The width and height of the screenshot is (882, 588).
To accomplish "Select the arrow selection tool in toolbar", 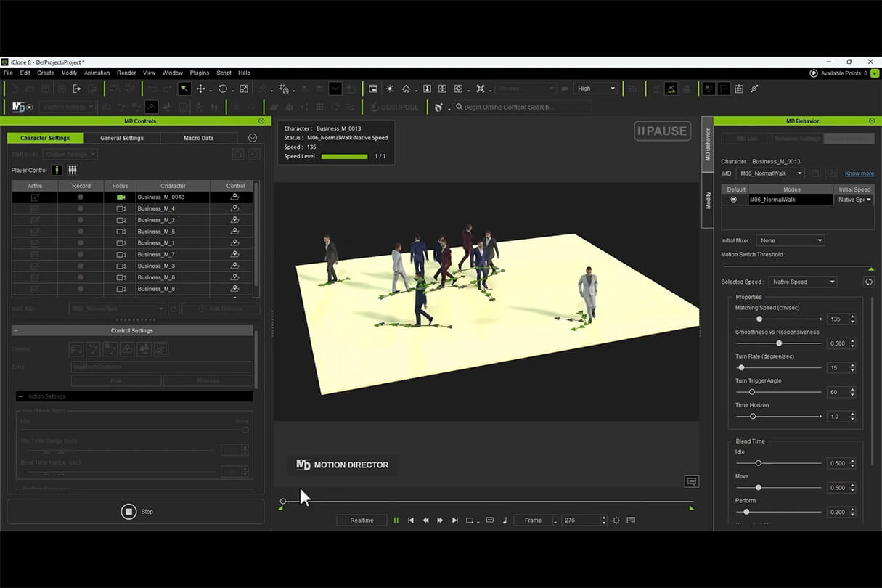I will [x=184, y=89].
